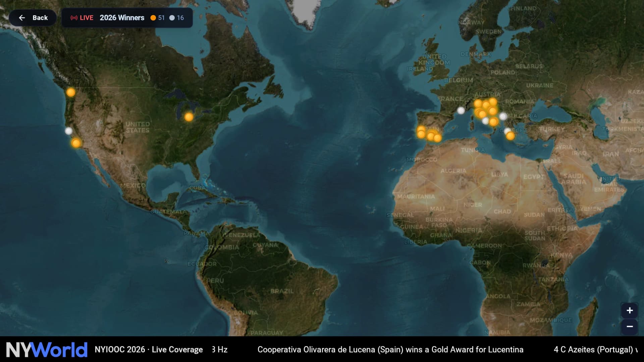The image size is (644, 362).
Task: Open Cooperativa Olivarera de Lucena ticker headline
Action: click(390, 350)
